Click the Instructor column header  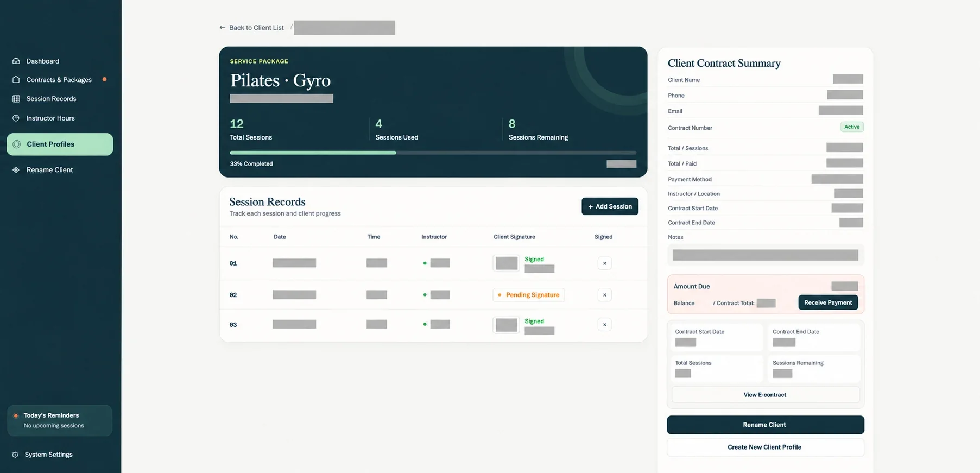click(434, 237)
